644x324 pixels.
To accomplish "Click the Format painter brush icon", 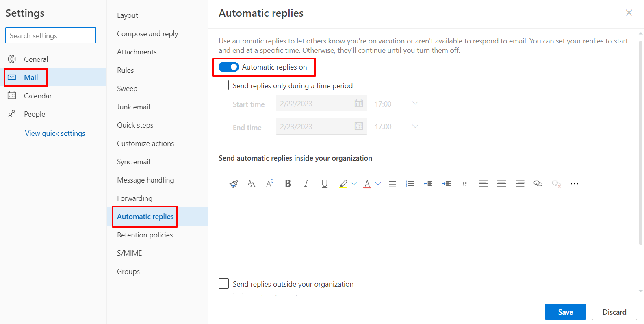I will [234, 184].
